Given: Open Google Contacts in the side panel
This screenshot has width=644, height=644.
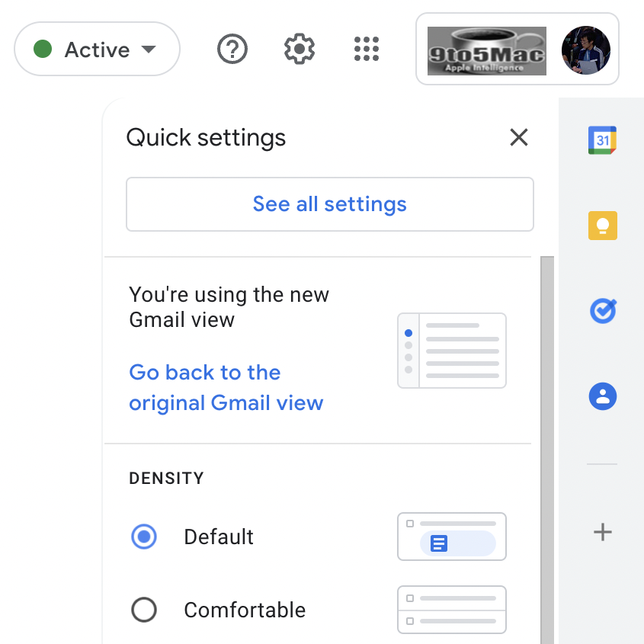Looking at the screenshot, I should click(x=602, y=396).
